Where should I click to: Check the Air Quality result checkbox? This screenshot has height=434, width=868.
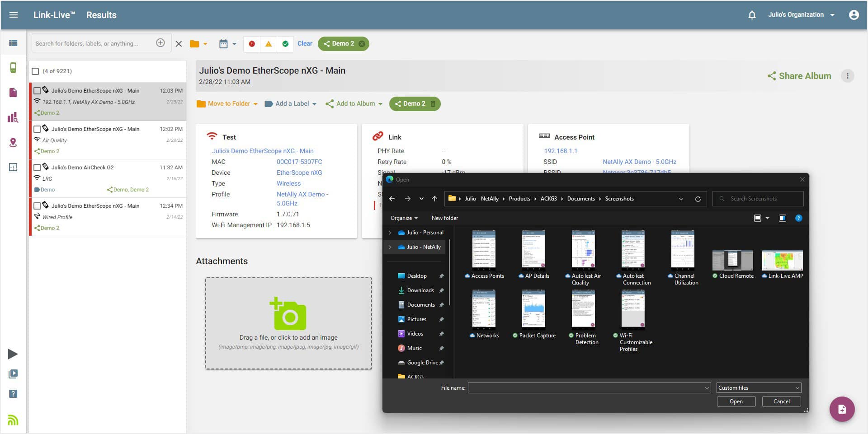click(x=37, y=129)
